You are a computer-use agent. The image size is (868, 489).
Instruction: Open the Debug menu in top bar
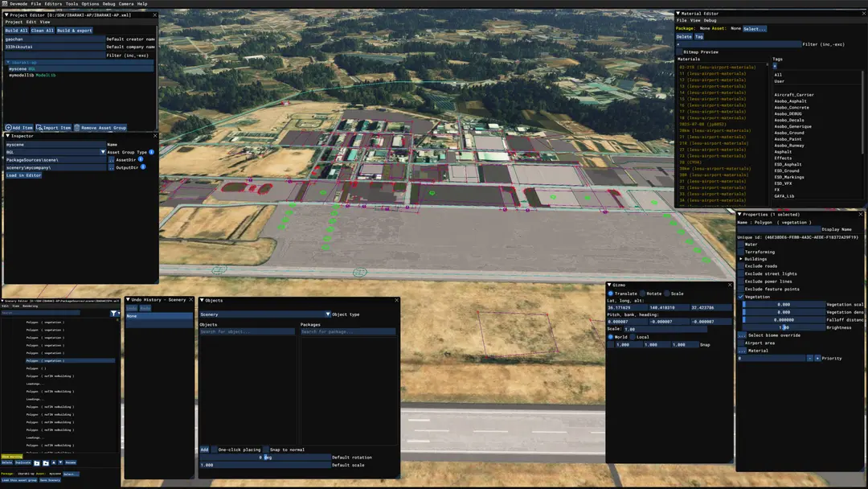[x=108, y=3]
